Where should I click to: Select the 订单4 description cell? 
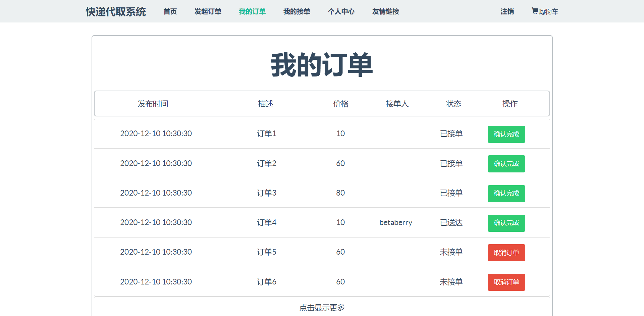(267, 222)
